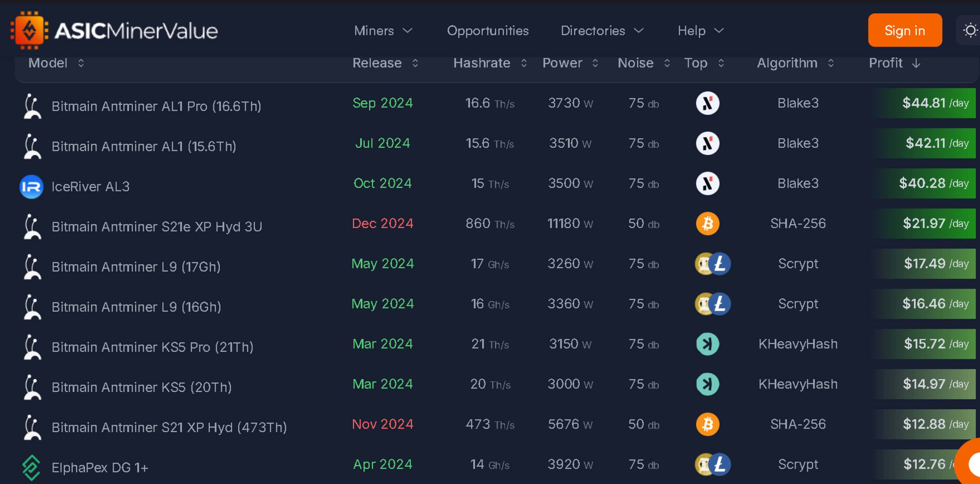Open the ElphaPex DG 1+ miner link

click(100, 468)
